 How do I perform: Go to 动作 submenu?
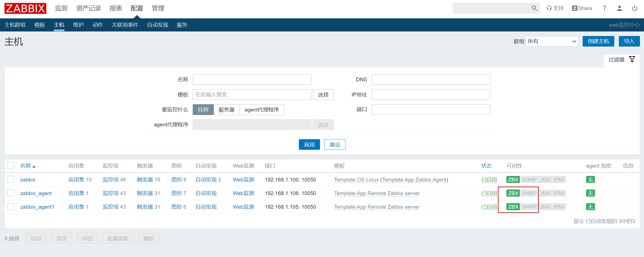(98, 25)
